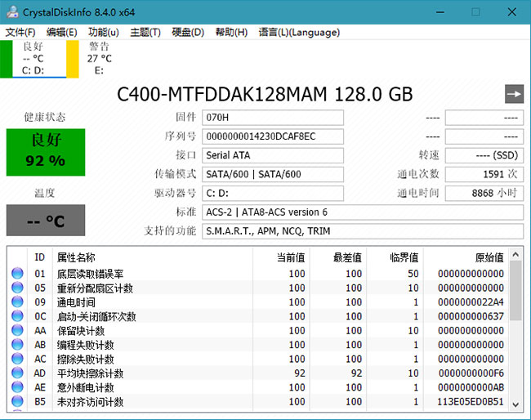Click the attribute list scrollbar thumb
Viewport: 531px width, 420px height.
[x=515, y=291]
